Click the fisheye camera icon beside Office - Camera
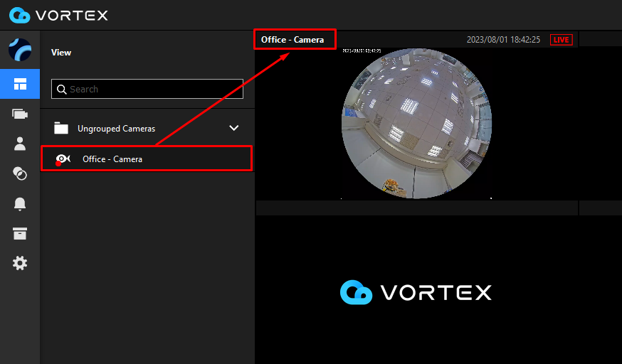622x364 pixels. click(x=63, y=159)
